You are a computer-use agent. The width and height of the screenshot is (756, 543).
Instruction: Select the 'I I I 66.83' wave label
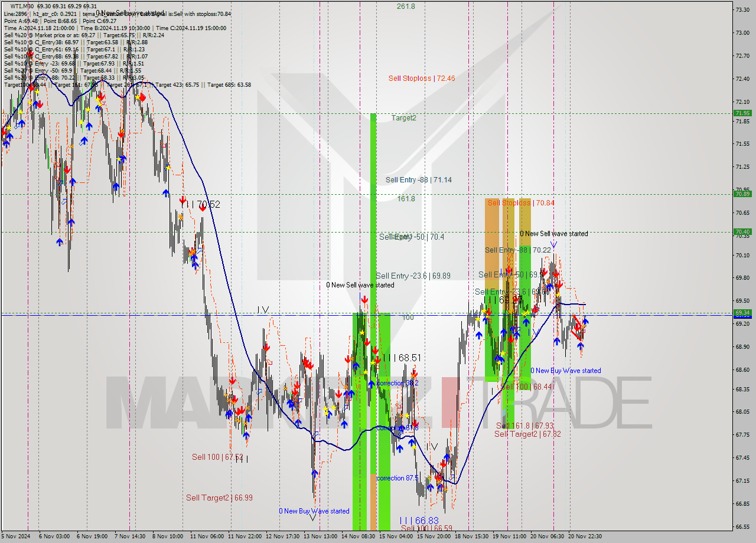click(419, 521)
